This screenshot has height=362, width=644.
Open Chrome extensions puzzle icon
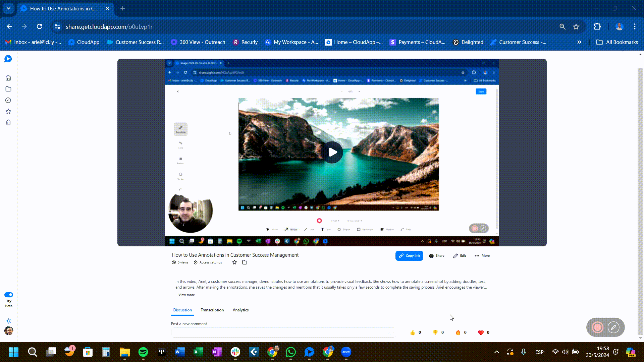click(x=597, y=26)
